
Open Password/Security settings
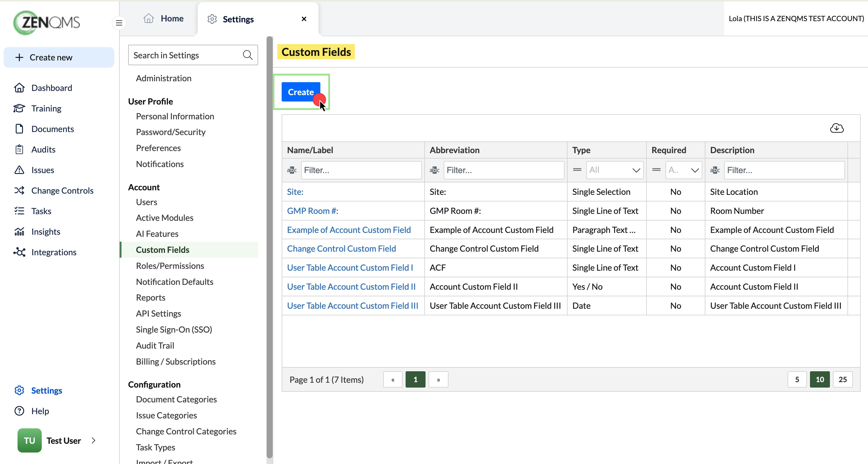(170, 132)
